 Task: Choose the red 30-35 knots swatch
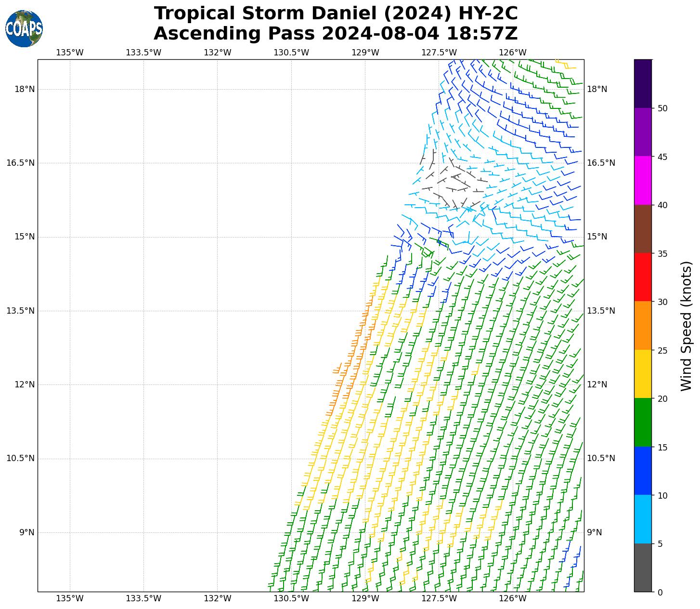click(x=642, y=278)
